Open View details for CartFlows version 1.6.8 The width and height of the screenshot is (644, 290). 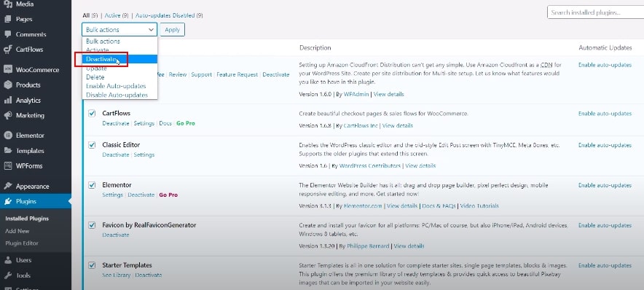(398, 126)
